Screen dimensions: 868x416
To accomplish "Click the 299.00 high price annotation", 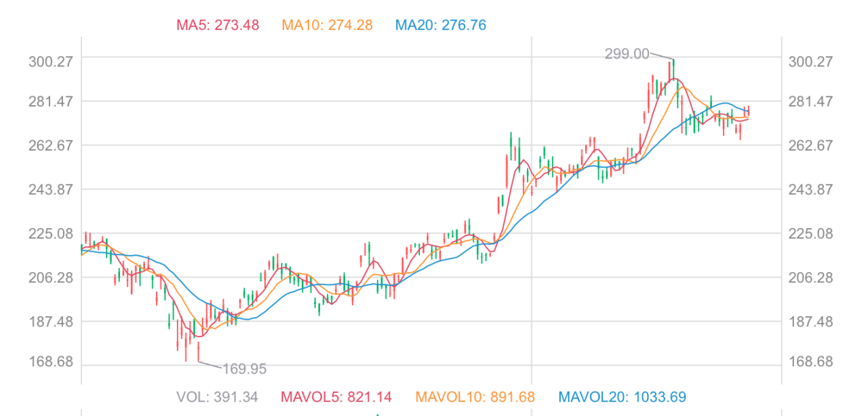I will tap(627, 54).
